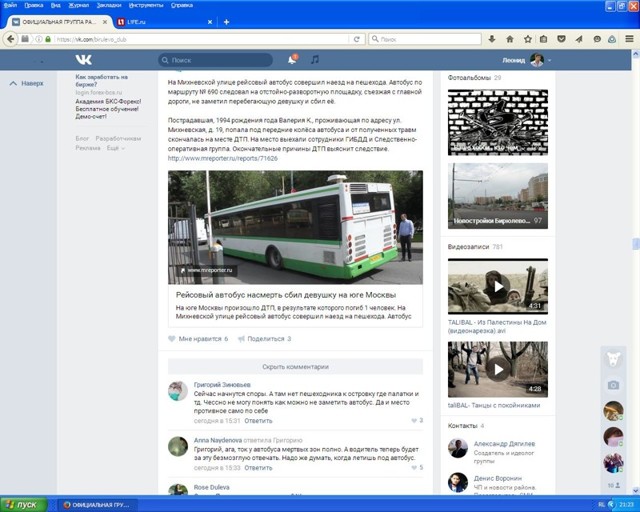Open the article headline about рейсовый автобус
This screenshot has width=640, height=512.
286,295
